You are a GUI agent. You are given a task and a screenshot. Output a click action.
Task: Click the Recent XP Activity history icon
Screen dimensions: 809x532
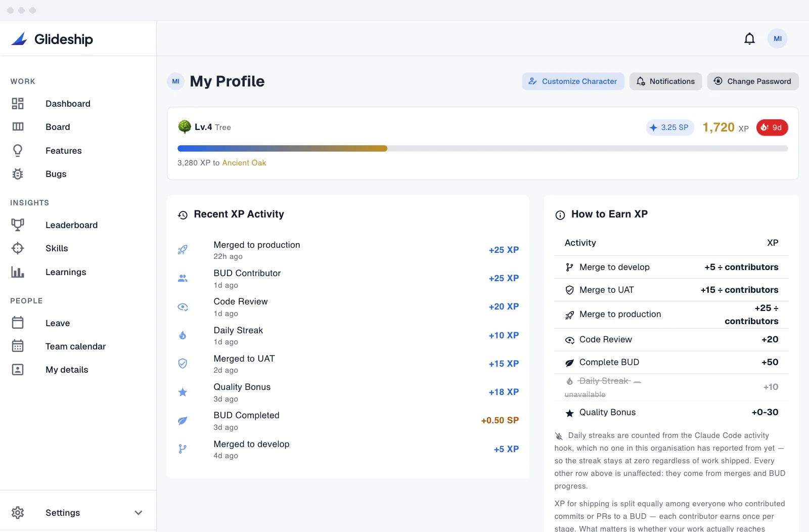[x=183, y=215]
